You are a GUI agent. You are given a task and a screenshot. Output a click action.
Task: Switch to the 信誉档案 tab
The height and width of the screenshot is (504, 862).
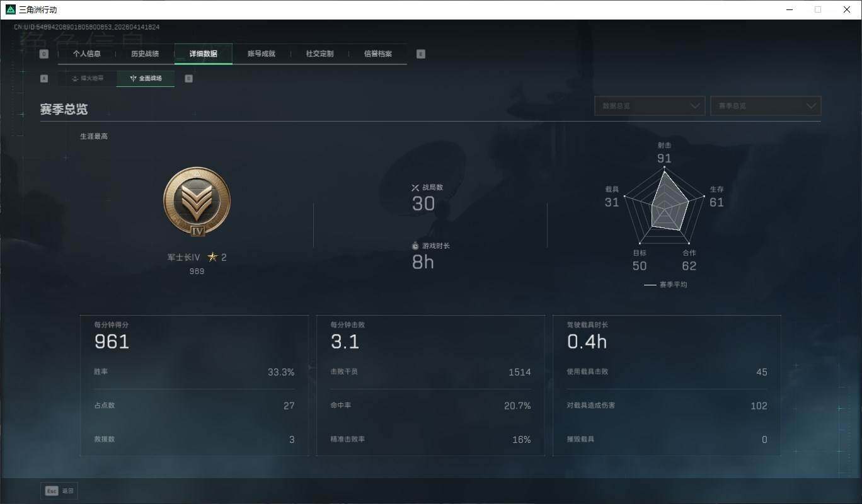point(378,54)
